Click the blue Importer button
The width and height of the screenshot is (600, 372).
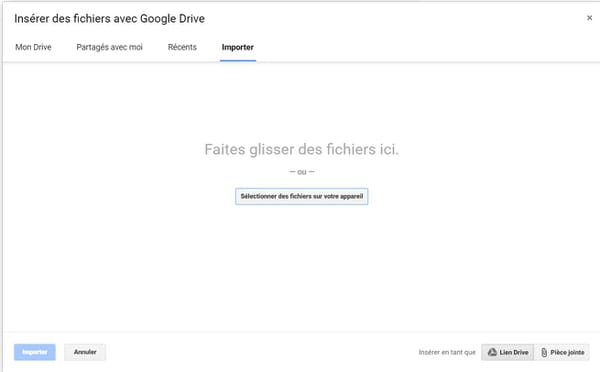click(x=35, y=352)
